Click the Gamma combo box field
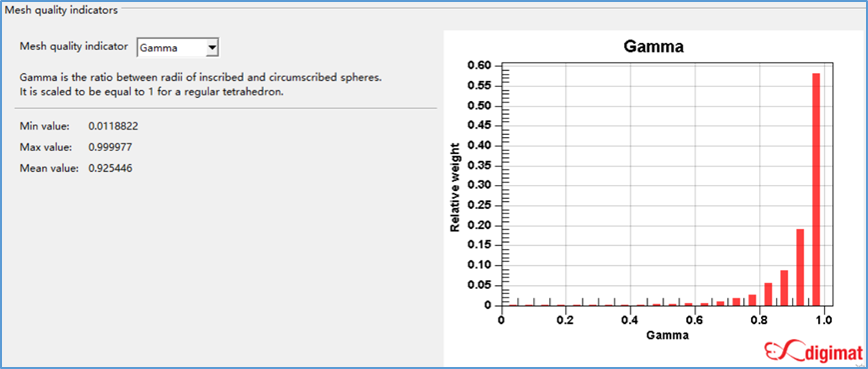868x369 pixels. point(178,48)
